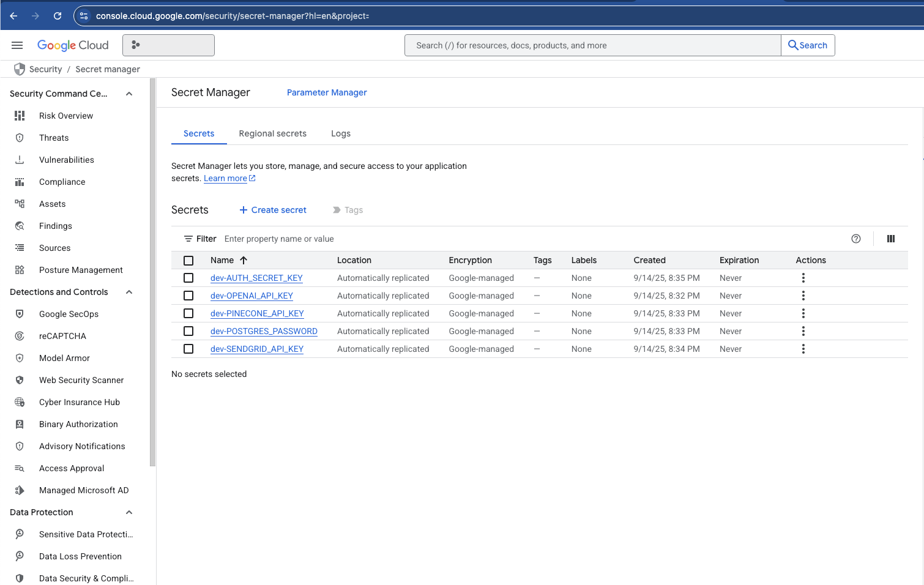
Task: Reload the page with refresh icon
Action: click(58, 16)
